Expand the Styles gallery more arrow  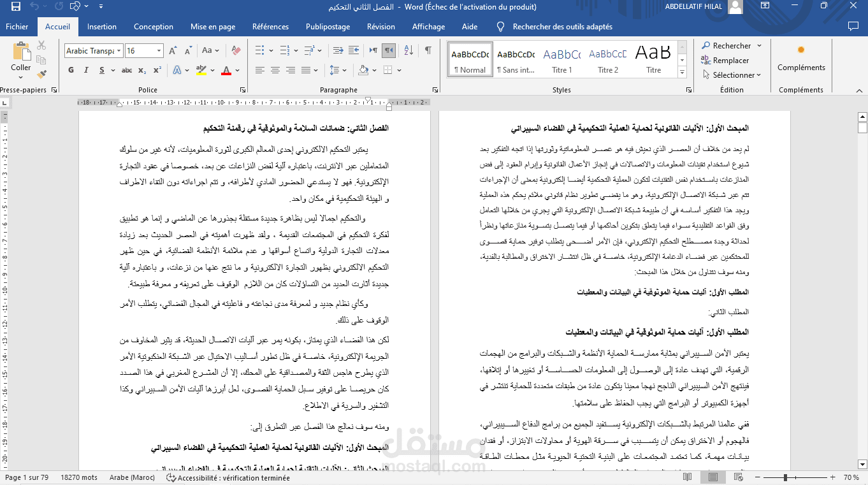(682, 71)
